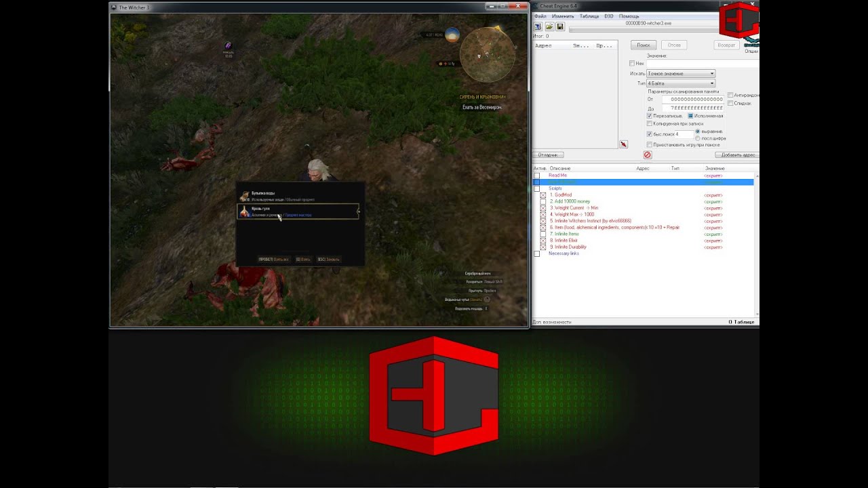Toggle the Копируемая при записи checkbox

[650, 124]
